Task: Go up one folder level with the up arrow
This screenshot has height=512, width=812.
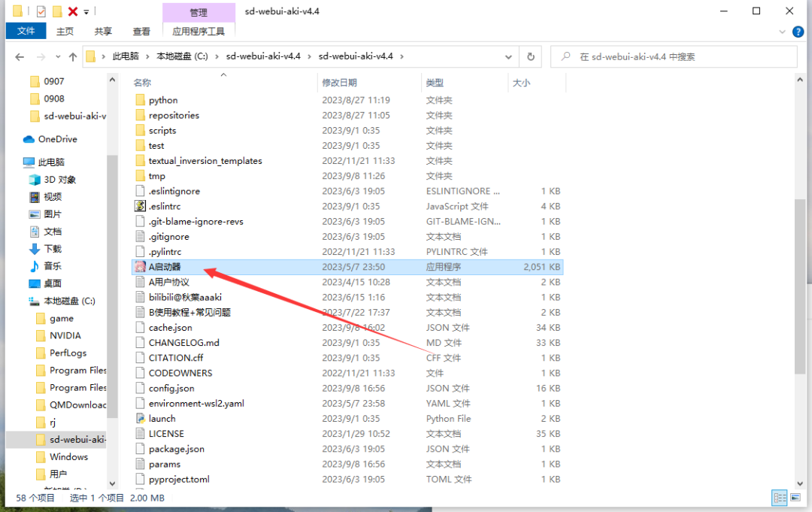Action: point(73,56)
